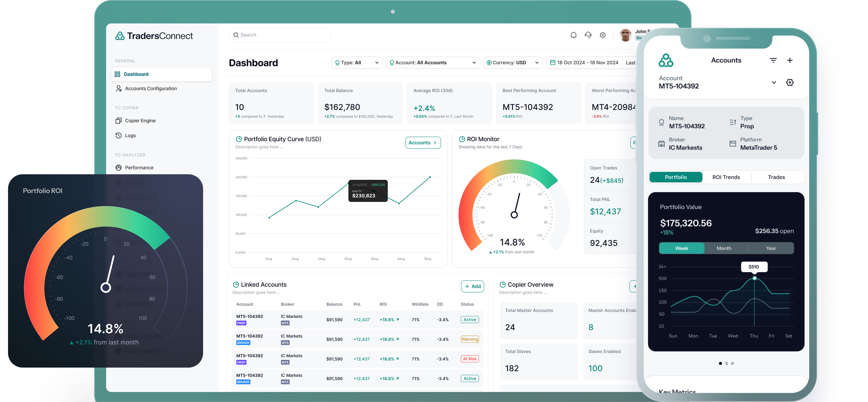Screen dimensions: 868x402
Task: Open the gear icon next to account MT5-104392
Action: coord(790,82)
